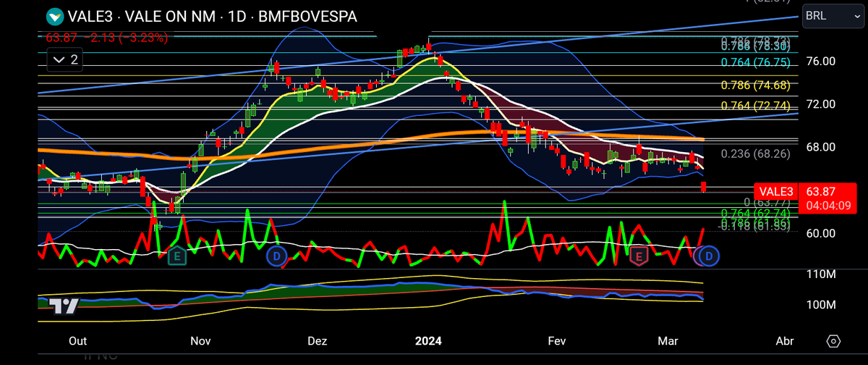Click the Out month on time axis
868x365 pixels.
[x=77, y=341]
